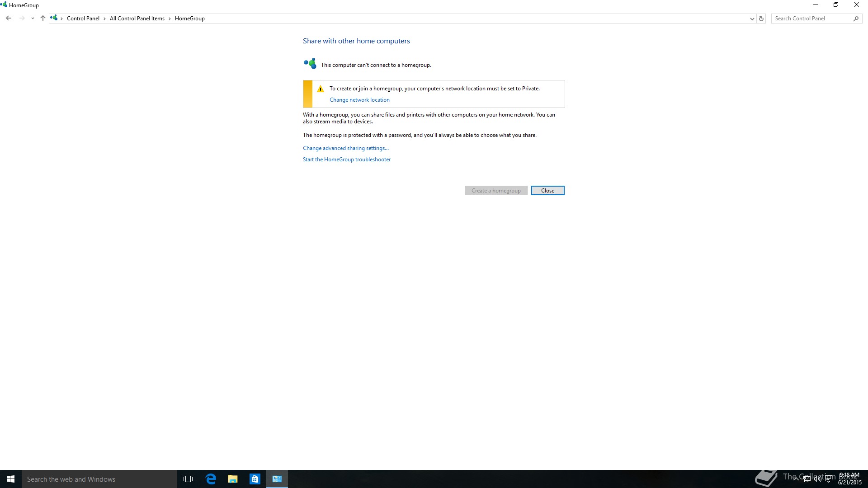Click the yellow warning triangle icon

coord(321,89)
